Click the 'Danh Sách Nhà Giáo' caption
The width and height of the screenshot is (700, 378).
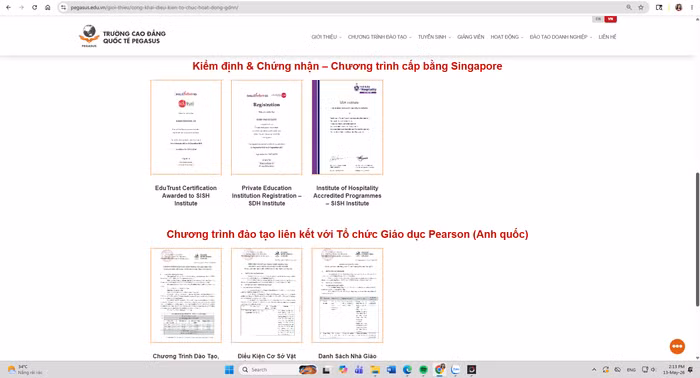tap(347, 356)
